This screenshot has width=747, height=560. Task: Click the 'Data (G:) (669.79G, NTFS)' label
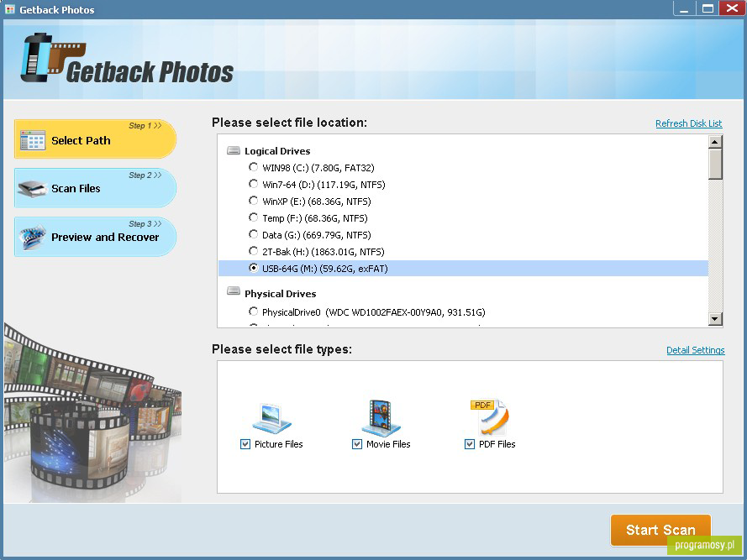coord(316,235)
